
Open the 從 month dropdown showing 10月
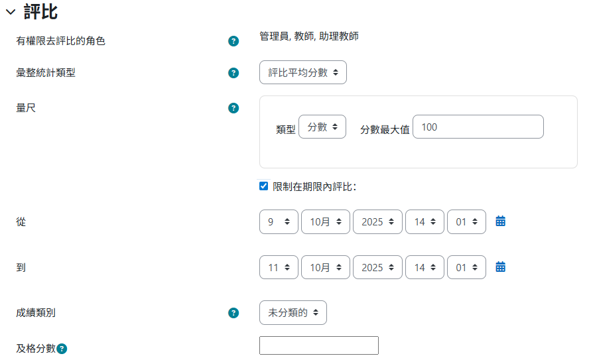tap(325, 222)
